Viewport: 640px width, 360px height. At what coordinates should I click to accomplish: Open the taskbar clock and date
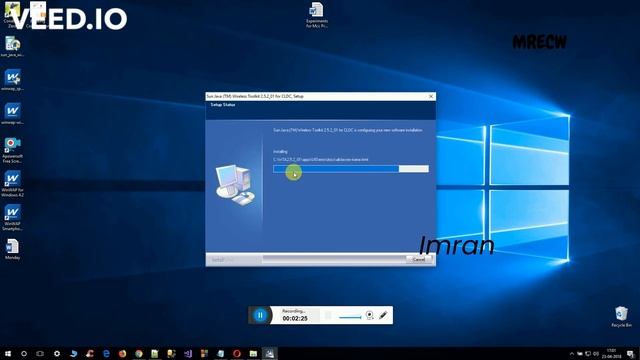click(x=611, y=353)
